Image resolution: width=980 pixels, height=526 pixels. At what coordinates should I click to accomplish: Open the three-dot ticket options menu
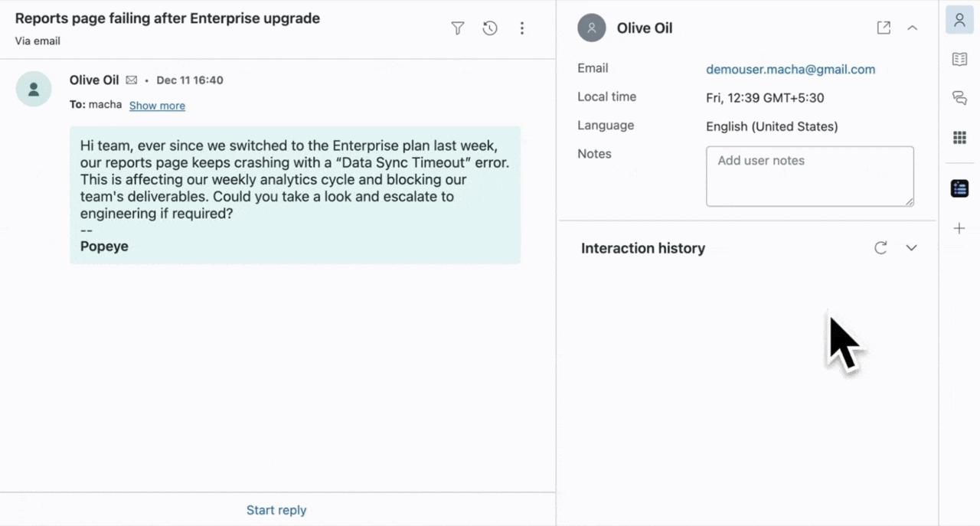tap(522, 28)
